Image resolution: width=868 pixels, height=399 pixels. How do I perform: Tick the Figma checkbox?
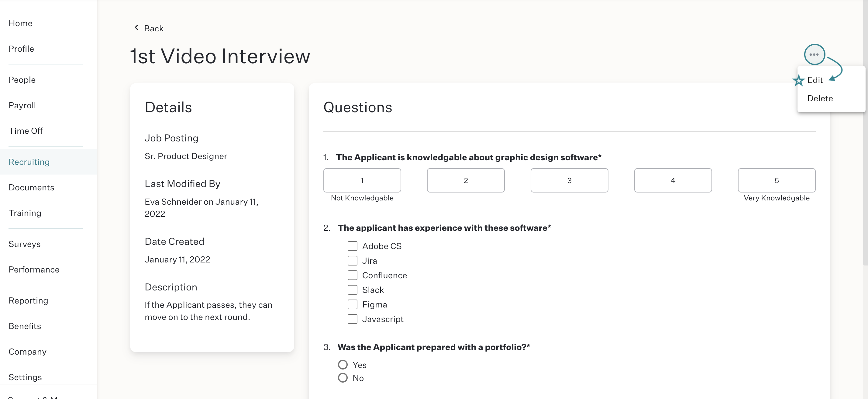pos(352,304)
